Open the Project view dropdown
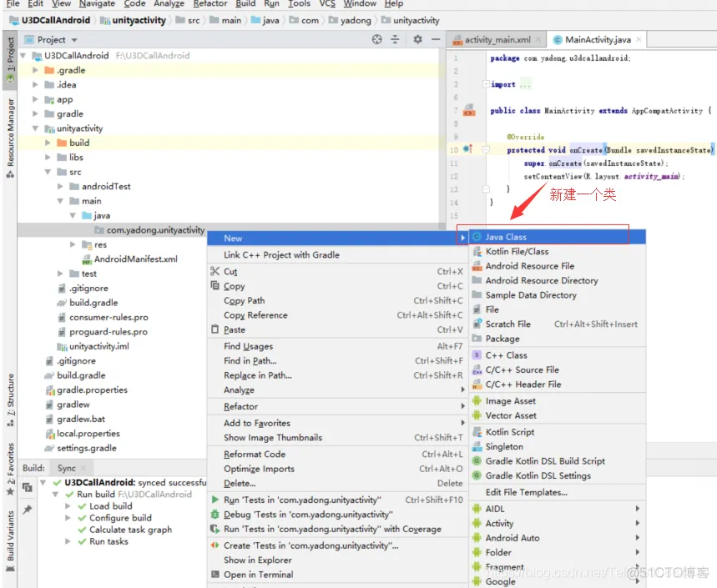 74,40
